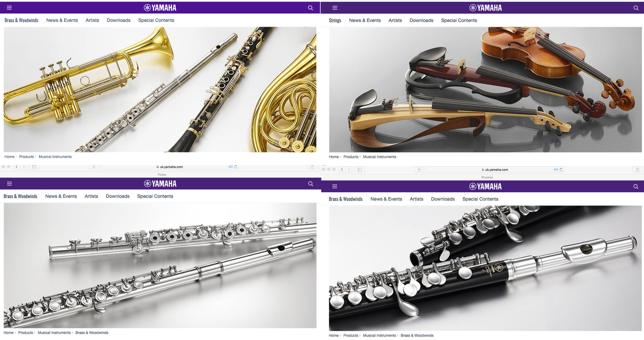Click the Share icon in the Piccolos Safari toolbar
This screenshot has width=644, height=340.
click(x=637, y=169)
